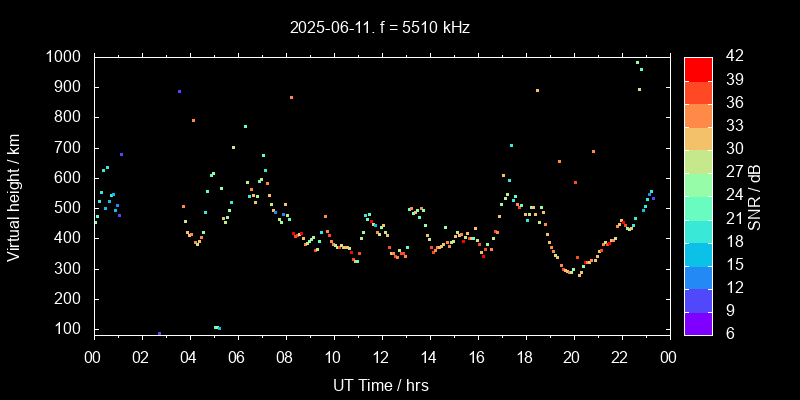The height and width of the screenshot is (400, 800).
Task: Click the 06 hour tick on time axis
Action: (236, 357)
